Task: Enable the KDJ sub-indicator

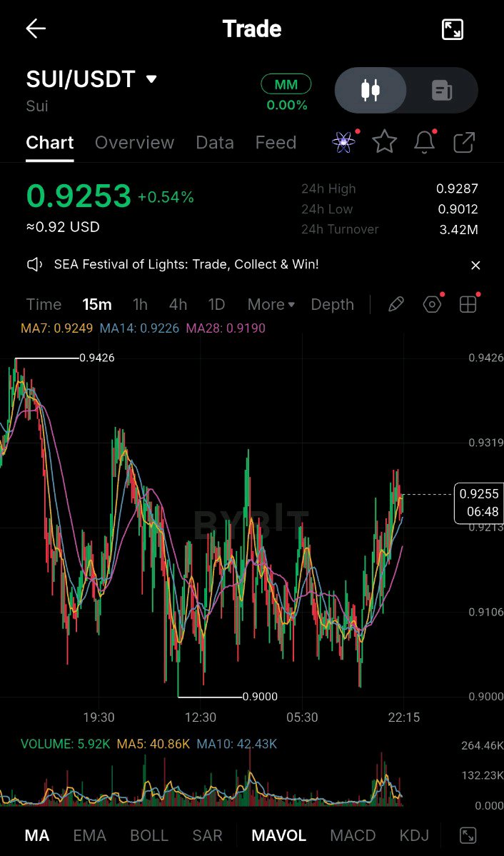Action: pyautogui.click(x=414, y=835)
